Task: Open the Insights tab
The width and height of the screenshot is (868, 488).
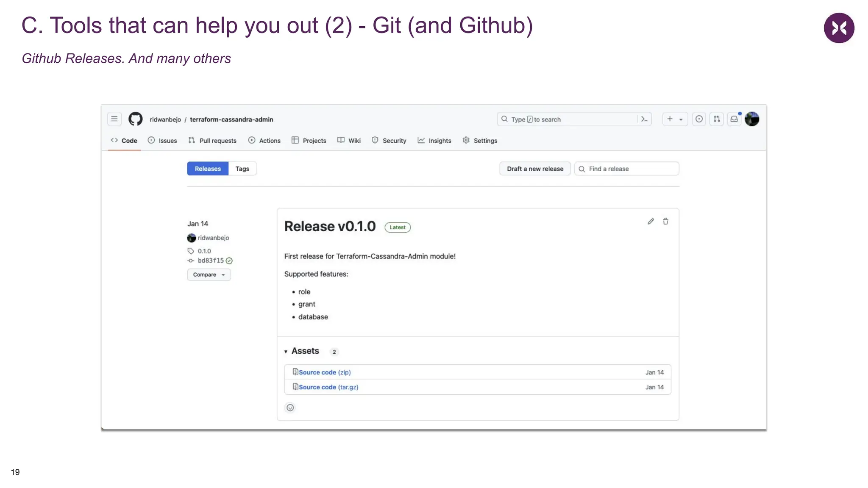Action: click(434, 141)
